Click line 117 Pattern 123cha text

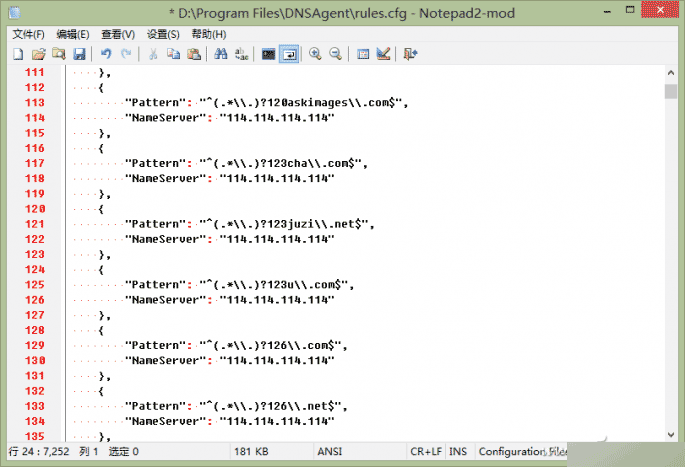246,163
